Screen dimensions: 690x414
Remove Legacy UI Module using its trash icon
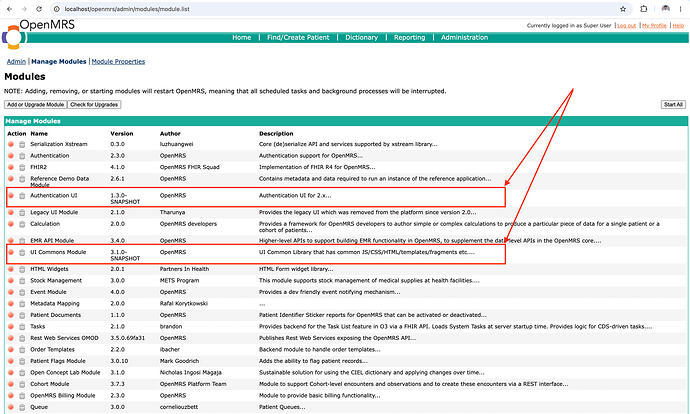tap(22, 212)
